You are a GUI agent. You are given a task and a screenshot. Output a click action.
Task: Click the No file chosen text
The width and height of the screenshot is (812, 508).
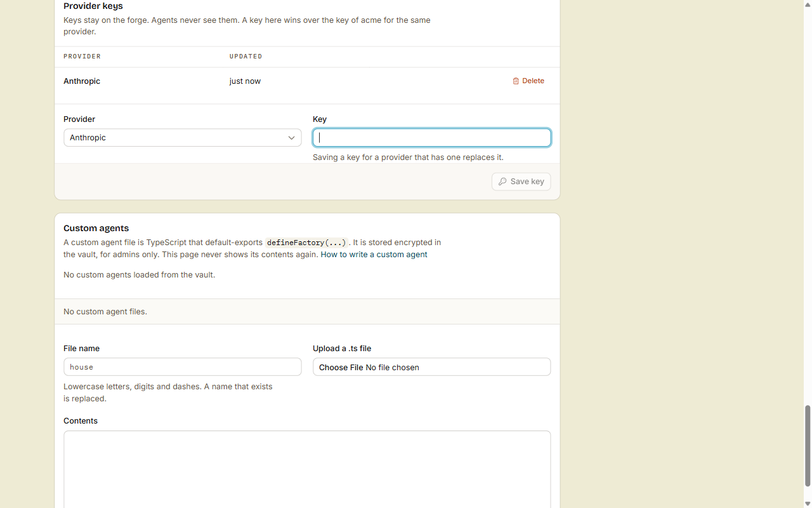[392, 367]
